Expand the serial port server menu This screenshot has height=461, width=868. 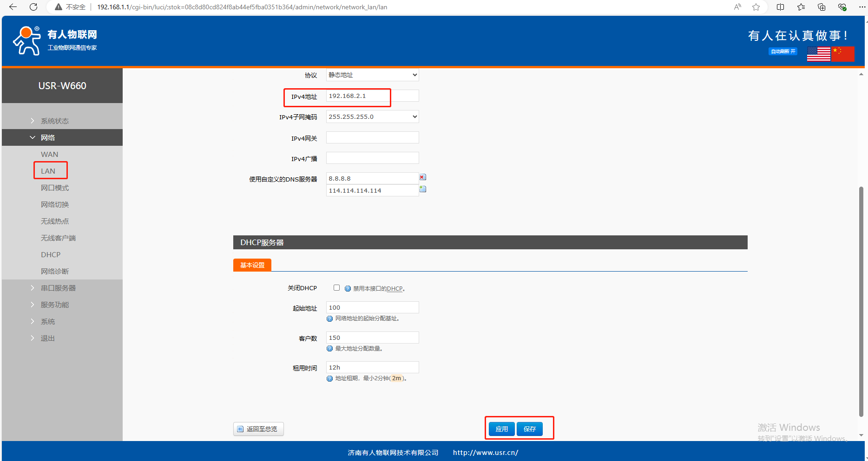click(58, 288)
